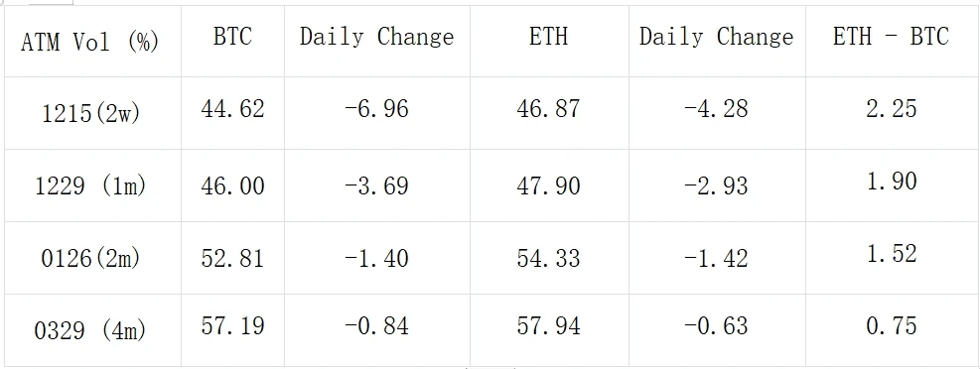The height and width of the screenshot is (369, 980).
Task: Select the 0126(2m) row label
Action: click(91, 259)
